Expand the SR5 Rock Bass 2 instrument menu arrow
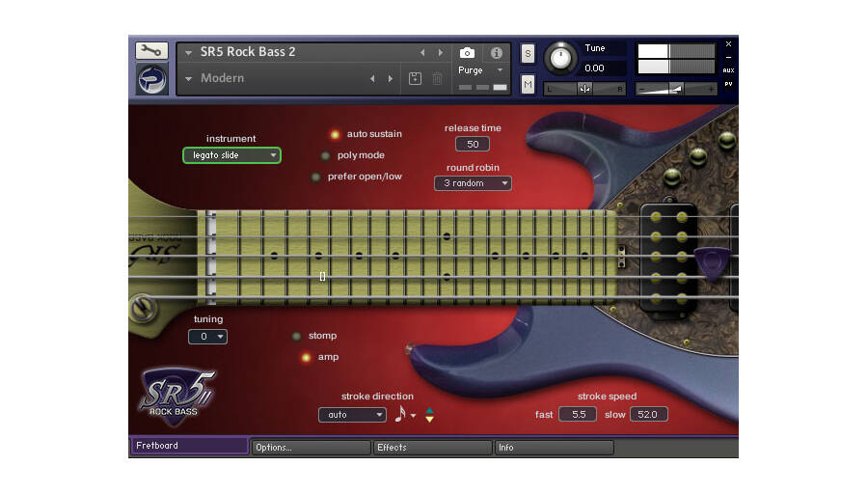 [189, 53]
